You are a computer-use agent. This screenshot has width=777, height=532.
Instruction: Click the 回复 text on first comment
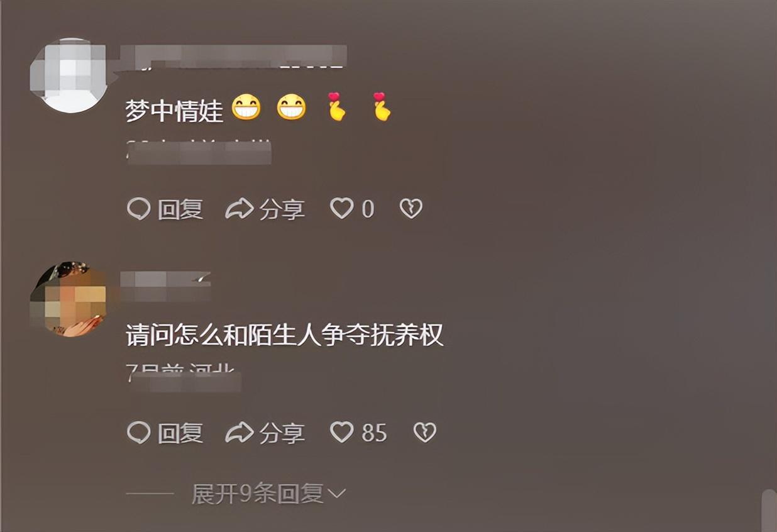click(x=180, y=209)
